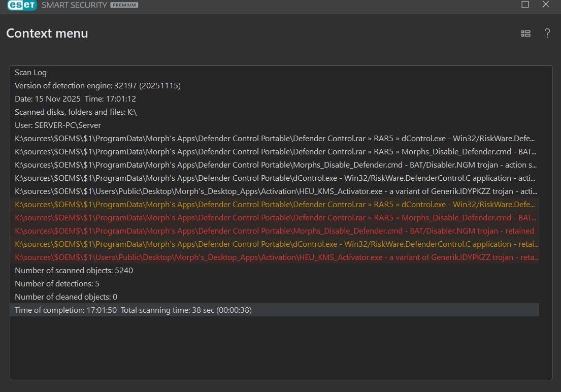Click the help question mark icon

547,34
